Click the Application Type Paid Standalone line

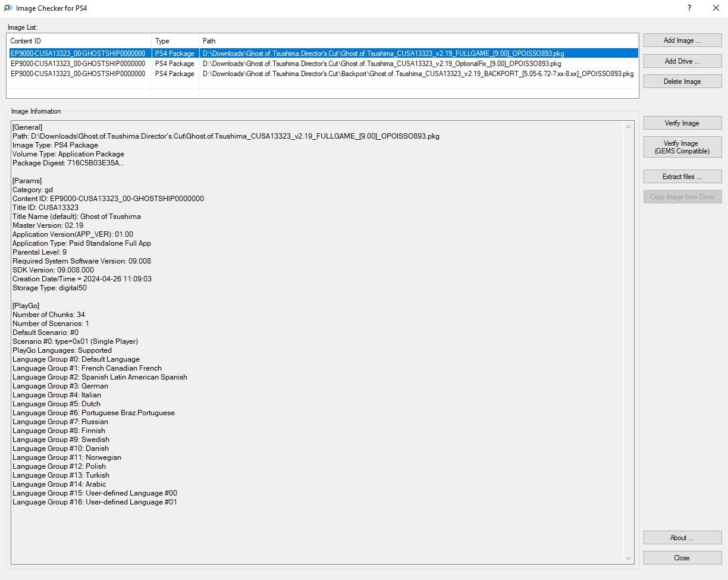(x=81, y=243)
